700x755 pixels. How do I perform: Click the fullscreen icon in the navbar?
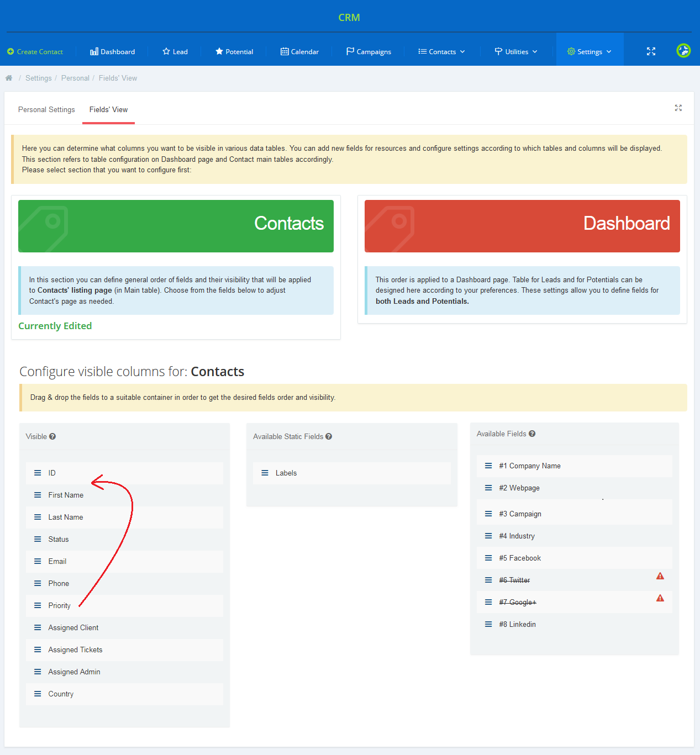[x=651, y=51]
